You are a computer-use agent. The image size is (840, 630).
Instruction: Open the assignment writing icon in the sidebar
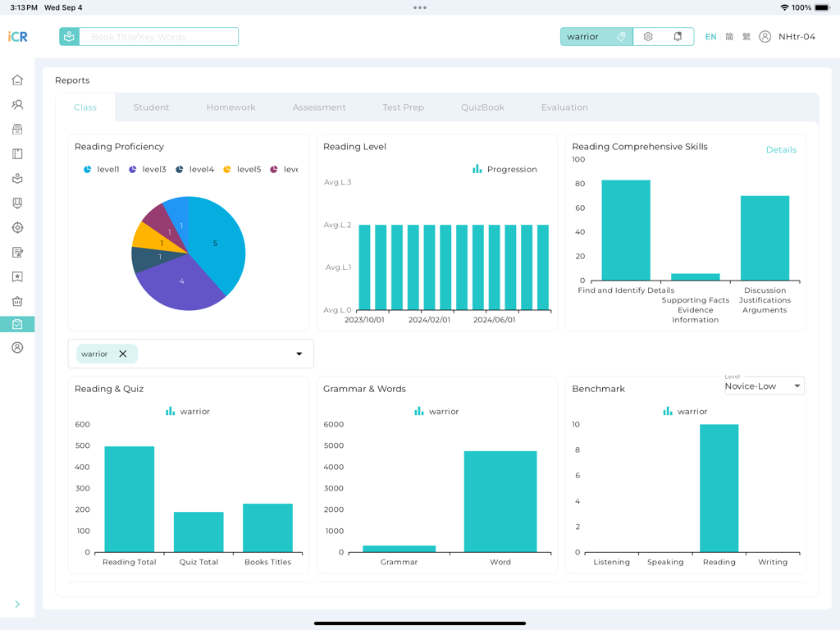pyautogui.click(x=16, y=252)
